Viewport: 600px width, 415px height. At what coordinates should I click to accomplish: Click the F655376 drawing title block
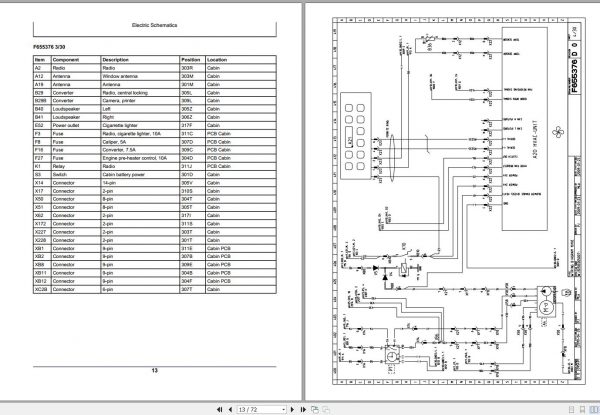point(574,76)
